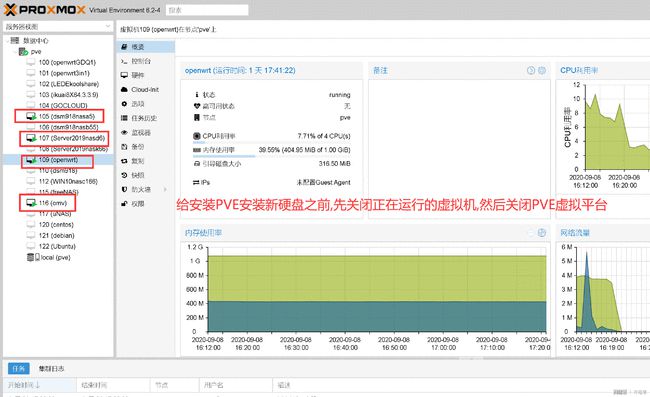
Task: Sort by the 结束时间 column header
Action: point(113,385)
